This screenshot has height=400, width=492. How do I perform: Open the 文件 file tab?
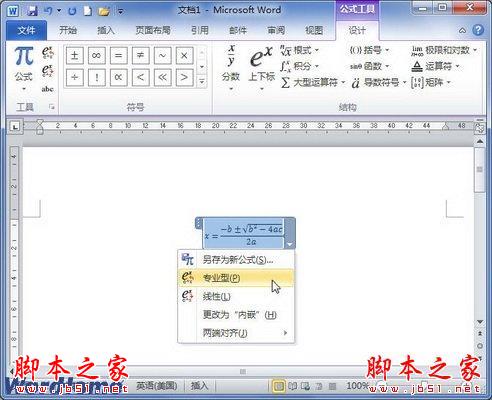[27, 30]
